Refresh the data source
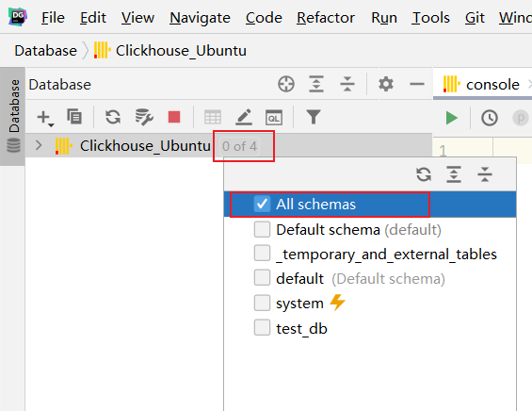This screenshot has width=532, height=411. pyautogui.click(x=113, y=117)
